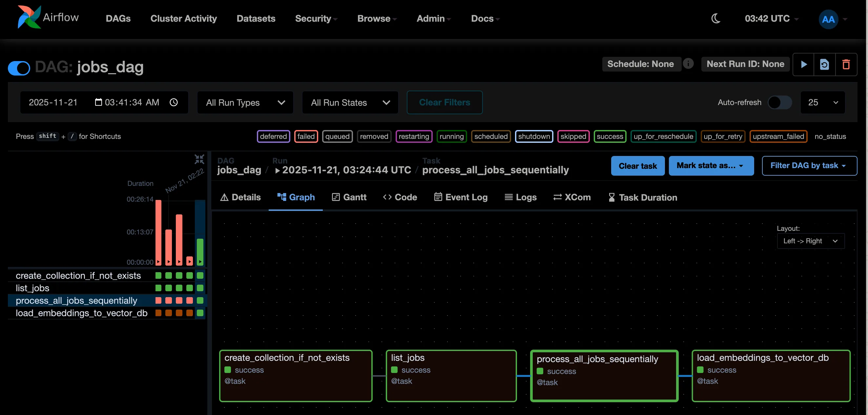Select the tallest red run duration bar
The height and width of the screenshot is (415, 868).
click(x=158, y=232)
